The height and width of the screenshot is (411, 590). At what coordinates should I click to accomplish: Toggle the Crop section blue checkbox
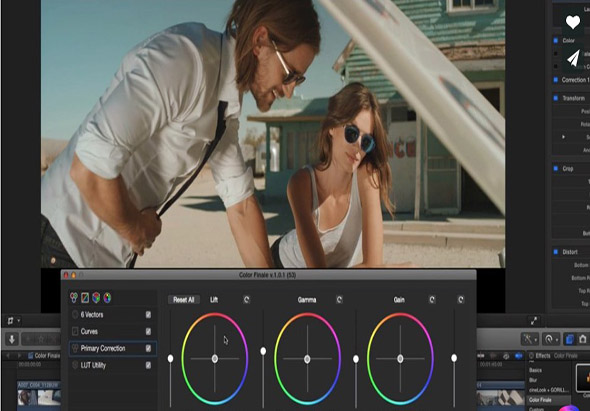click(x=556, y=168)
